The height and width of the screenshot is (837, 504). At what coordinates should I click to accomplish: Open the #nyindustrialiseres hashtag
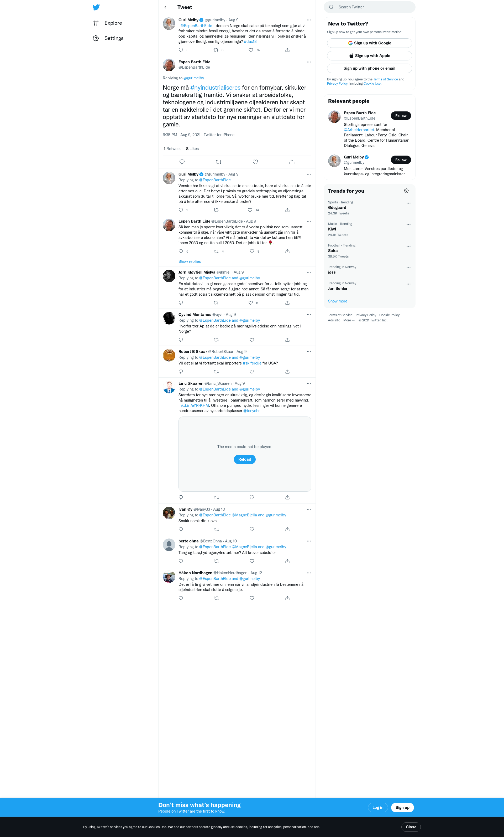click(x=215, y=88)
